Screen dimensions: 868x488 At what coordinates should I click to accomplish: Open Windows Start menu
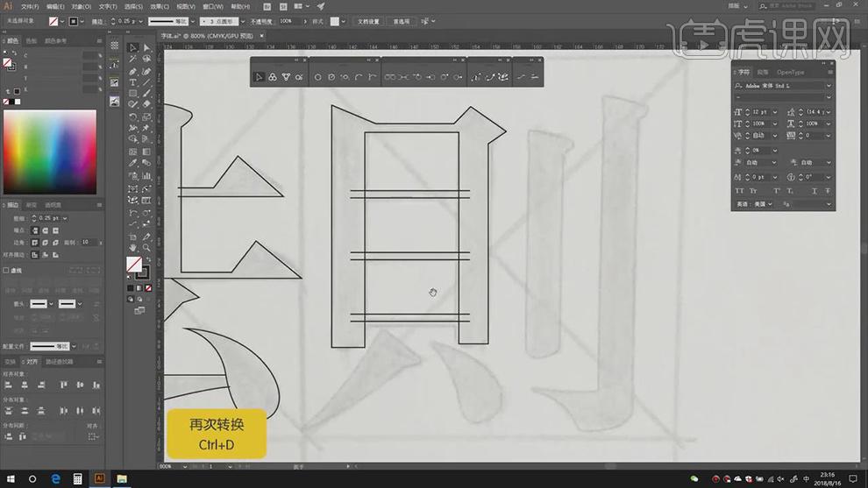[x=10, y=478]
